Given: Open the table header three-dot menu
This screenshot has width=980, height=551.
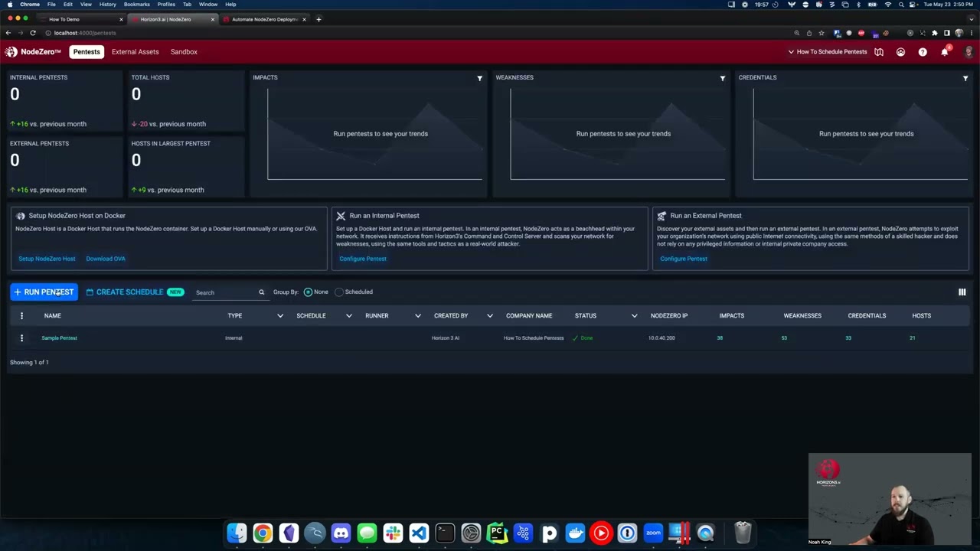Looking at the screenshot, I should (x=21, y=315).
